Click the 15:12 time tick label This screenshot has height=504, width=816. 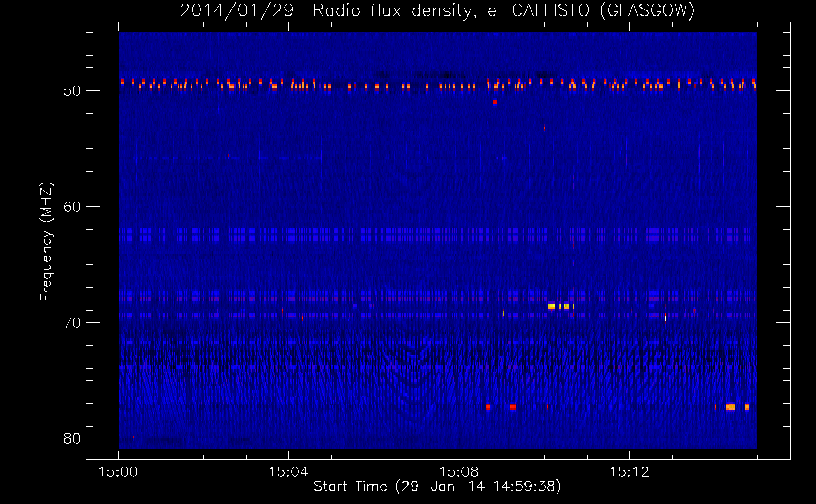[629, 472]
